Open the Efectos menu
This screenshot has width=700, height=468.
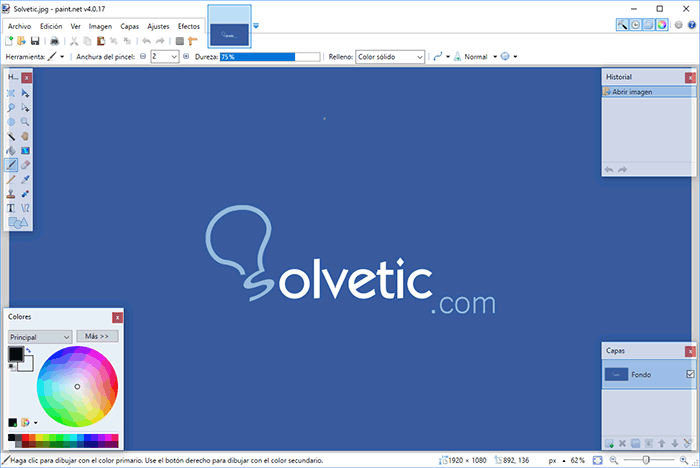click(189, 26)
